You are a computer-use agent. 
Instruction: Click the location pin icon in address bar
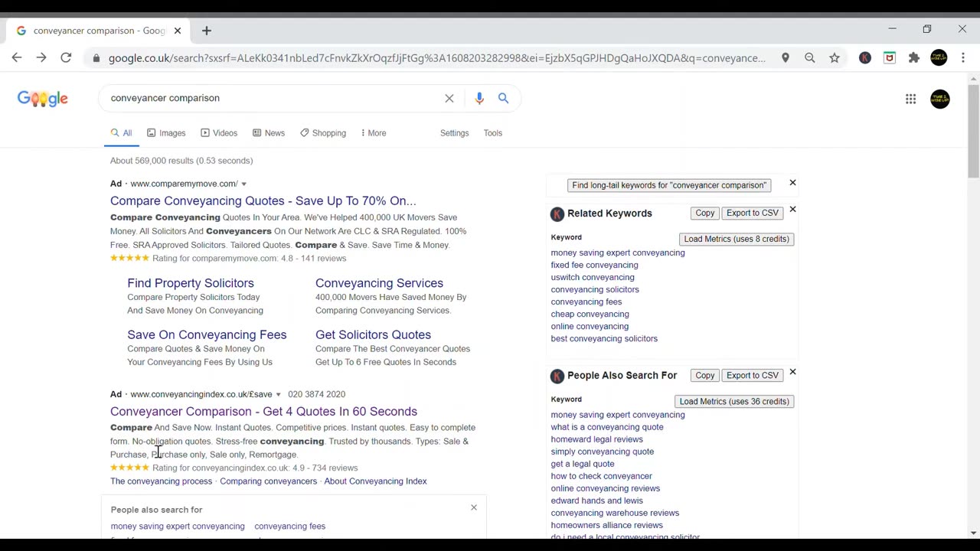click(786, 57)
